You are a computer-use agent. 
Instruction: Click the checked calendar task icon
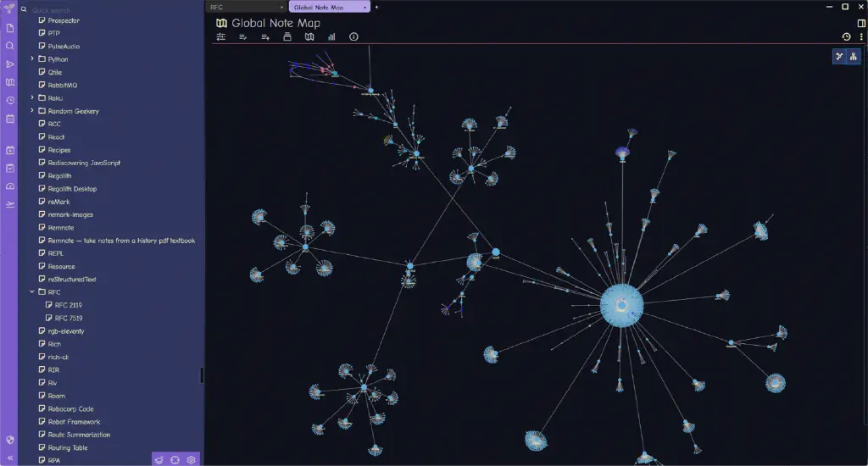10,169
